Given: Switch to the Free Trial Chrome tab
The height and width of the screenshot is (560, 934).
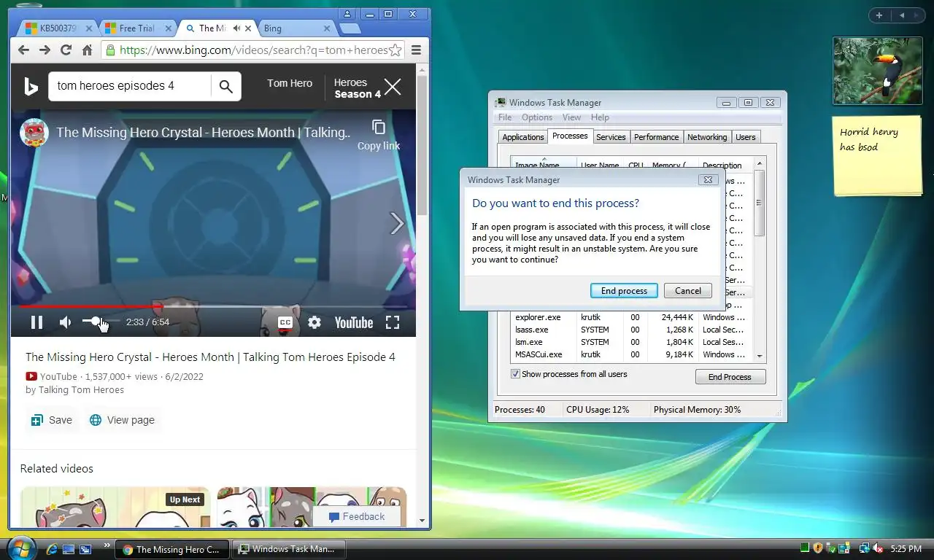Looking at the screenshot, I should 137,28.
